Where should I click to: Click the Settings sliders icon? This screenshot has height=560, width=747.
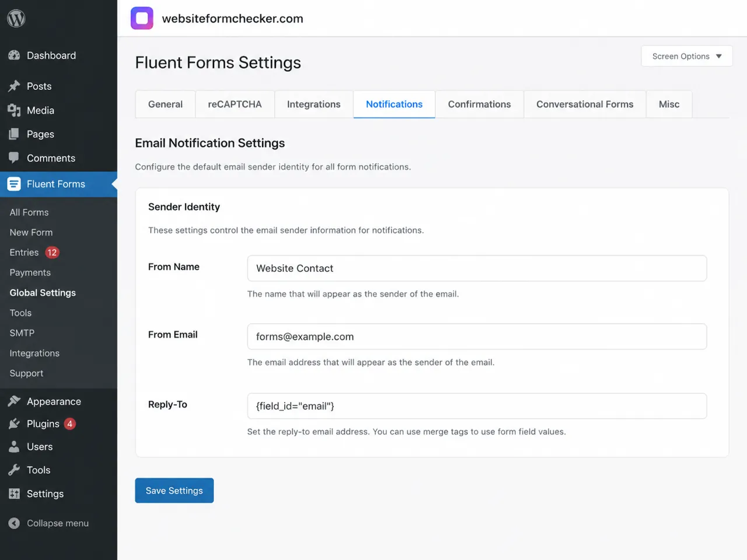[x=14, y=494]
